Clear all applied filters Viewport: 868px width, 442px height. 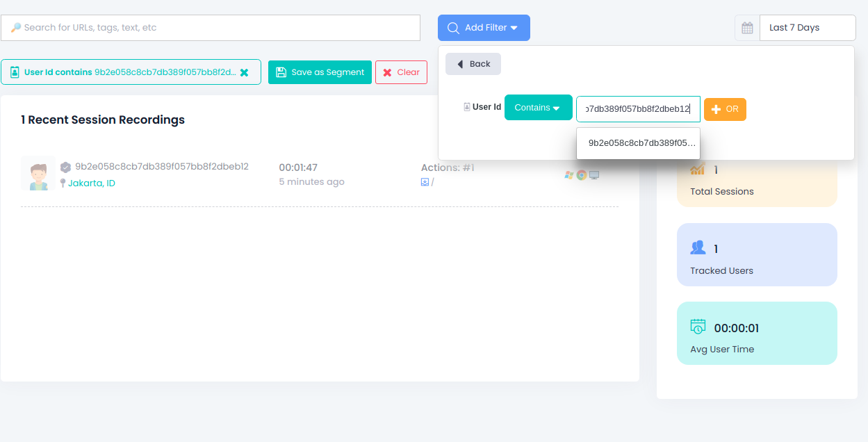pos(401,72)
